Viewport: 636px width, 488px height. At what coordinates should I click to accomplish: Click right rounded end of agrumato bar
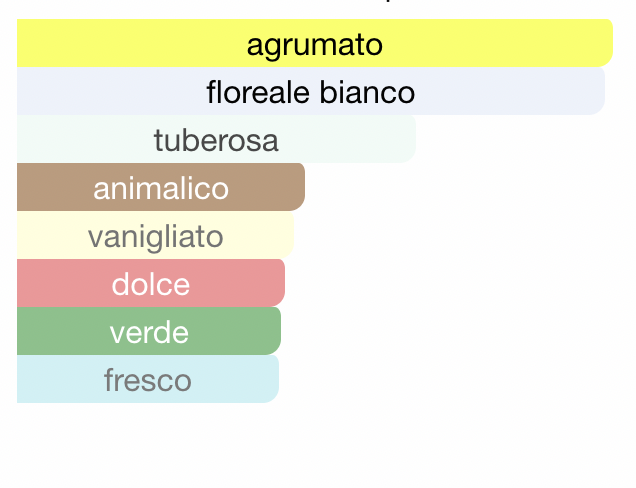(604, 43)
